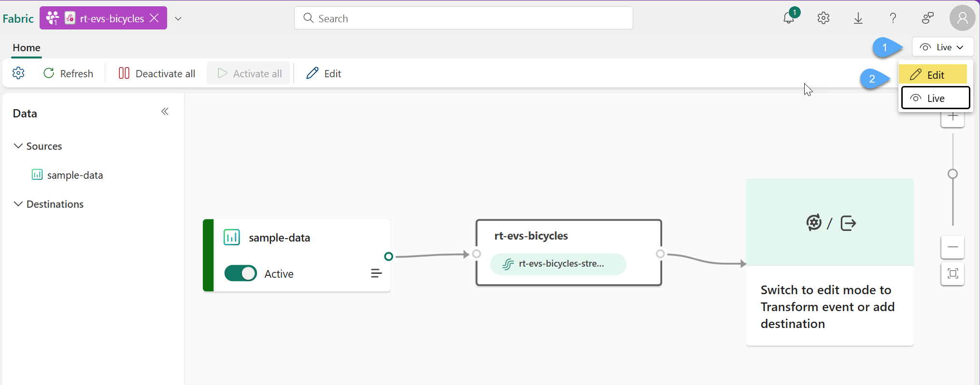The image size is (980, 385).
Task: Click Deactivate all button
Action: click(x=157, y=73)
